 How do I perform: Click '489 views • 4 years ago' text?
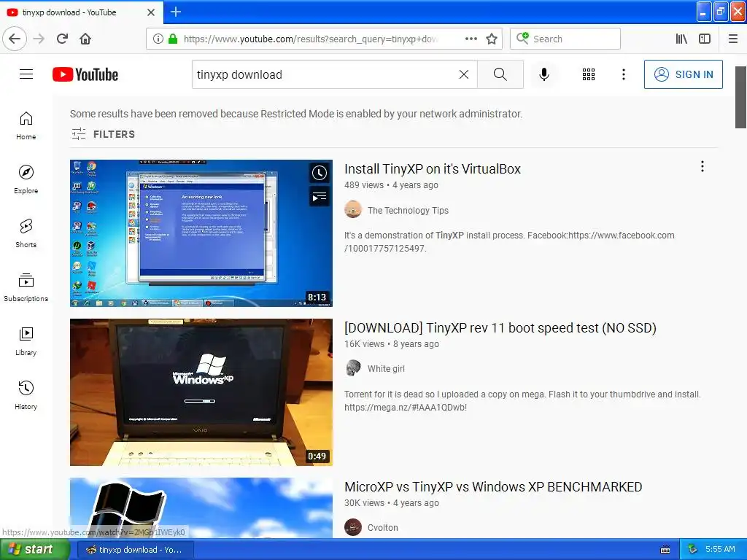pyautogui.click(x=391, y=185)
